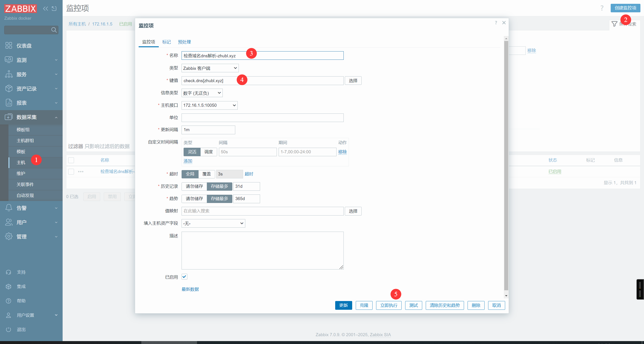Viewport: 644px width, 344px height.
Task: Open 模板组 in the sidebar submenu
Action: 23,130
